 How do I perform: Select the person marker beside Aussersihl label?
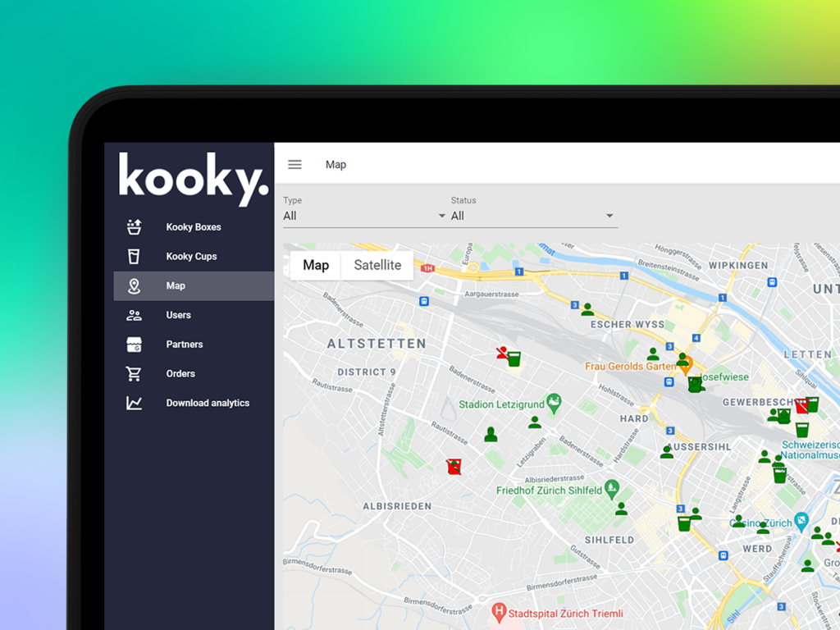click(x=667, y=452)
